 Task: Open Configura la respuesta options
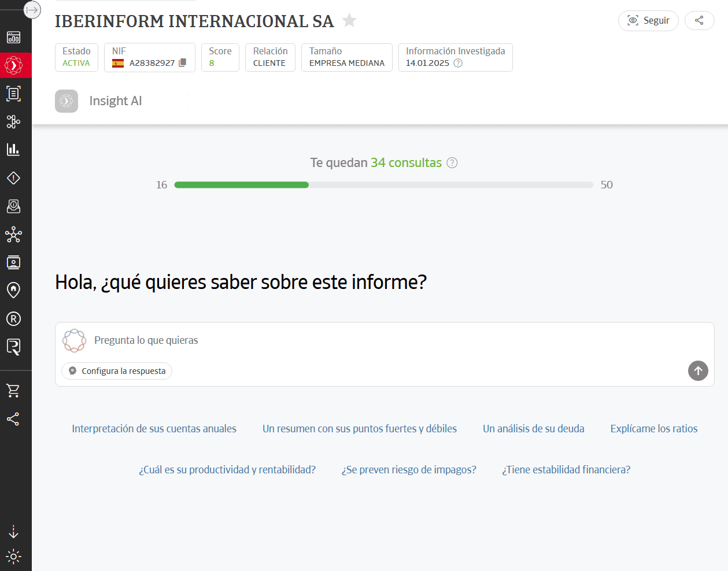[x=116, y=372]
